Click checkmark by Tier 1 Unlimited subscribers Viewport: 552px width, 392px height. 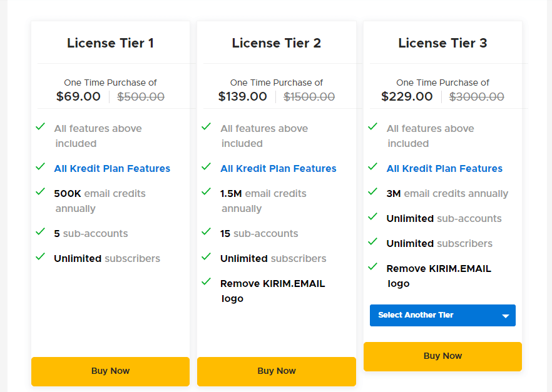point(41,256)
